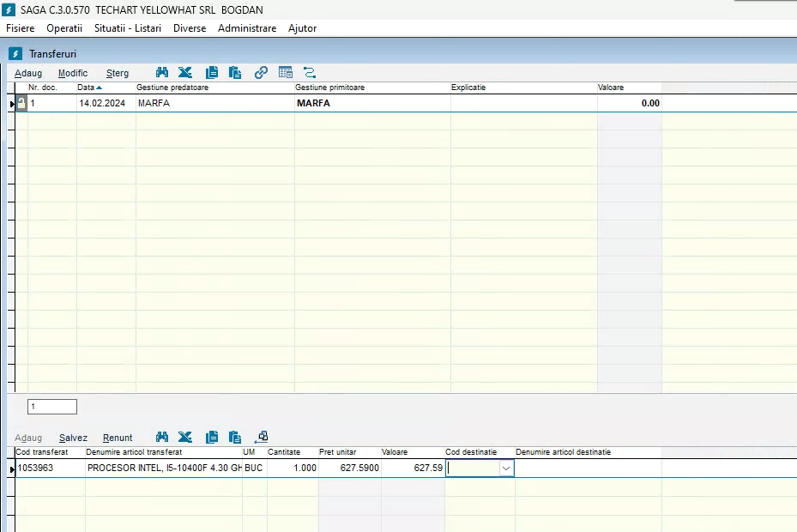Click MARFA in Gestiune predatoare column

click(x=215, y=103)
